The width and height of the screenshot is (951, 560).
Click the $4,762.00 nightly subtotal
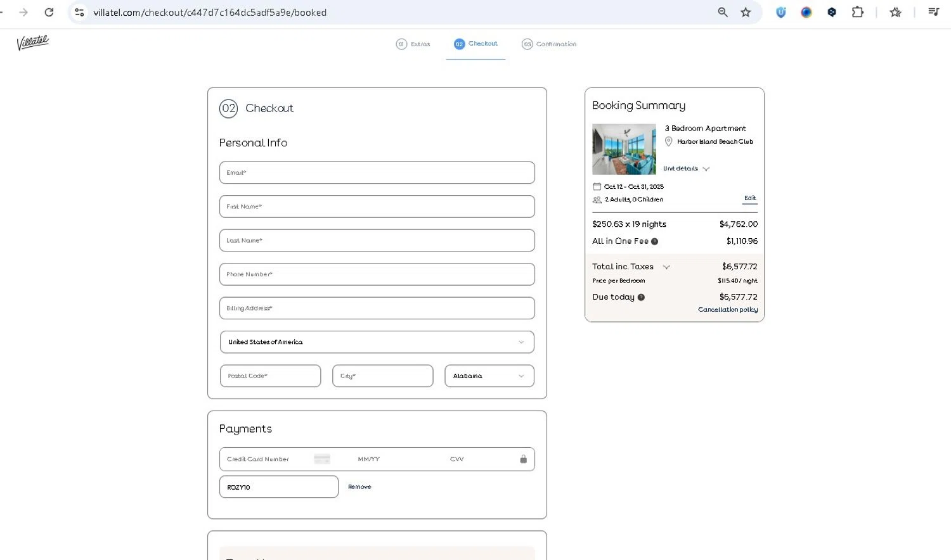click(x=739, y=224)
